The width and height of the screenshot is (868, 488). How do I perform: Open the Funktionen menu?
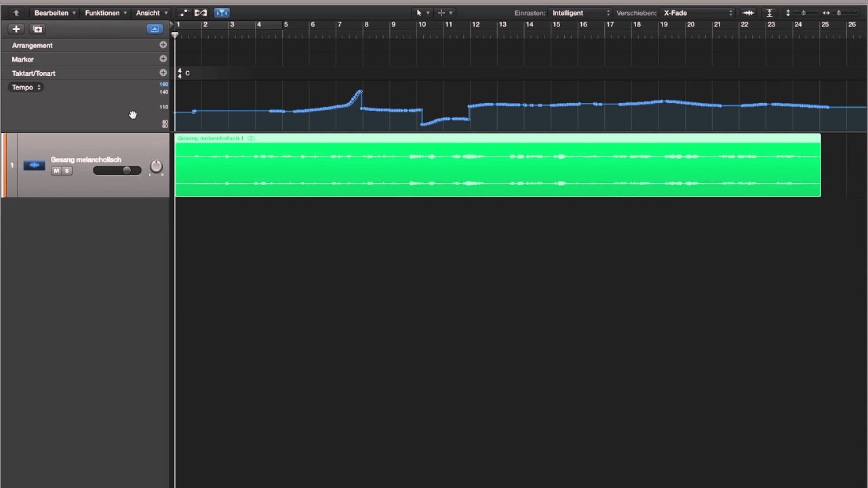click(106, 13)
